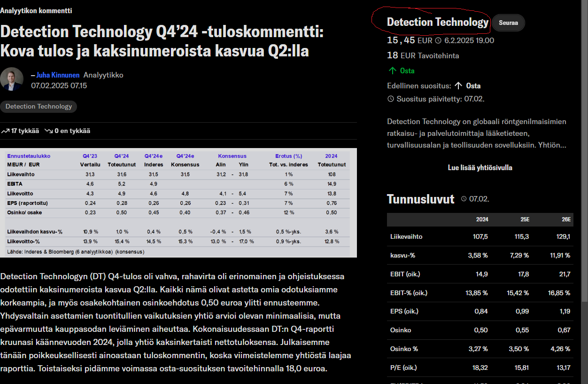Click the 0 en tykkää count text
The height and width of the screenshot is (384, 588).
pyautogui.click(x=72, y=131)
